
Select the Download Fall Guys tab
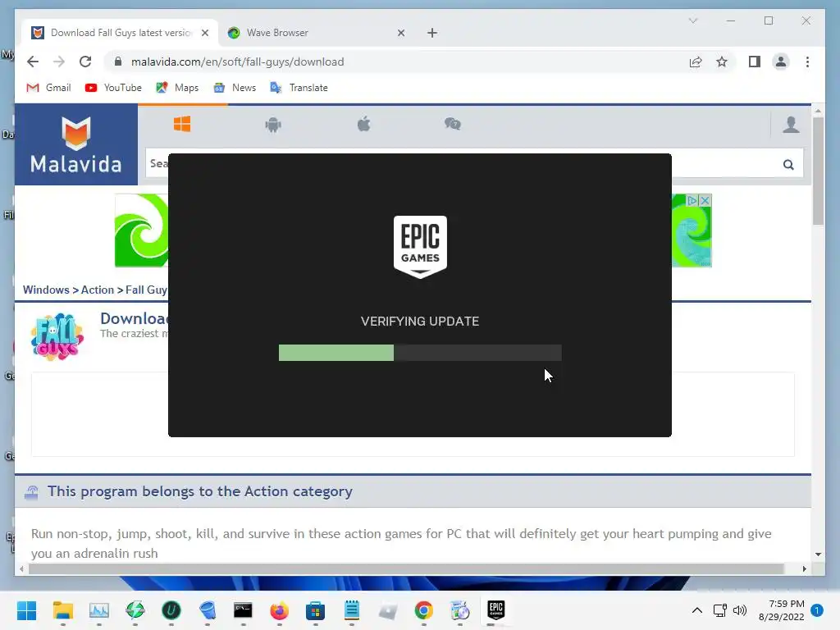tap(121, 33)
